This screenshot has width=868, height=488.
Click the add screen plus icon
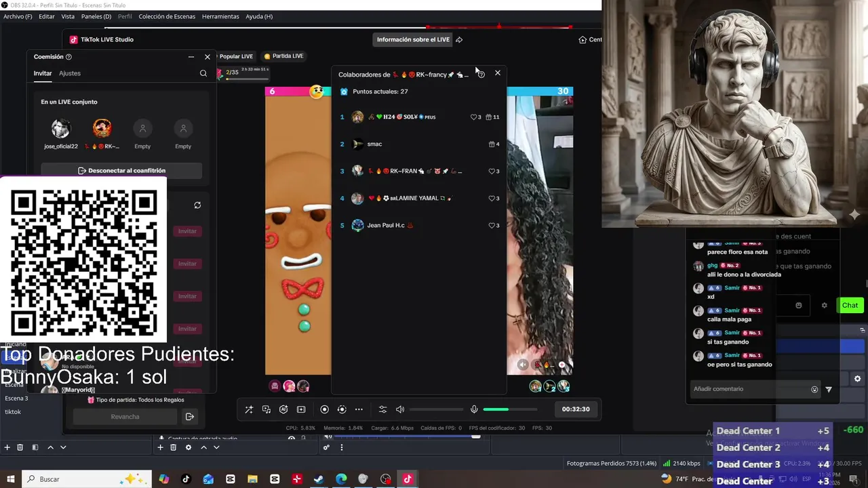click(301, 409)
